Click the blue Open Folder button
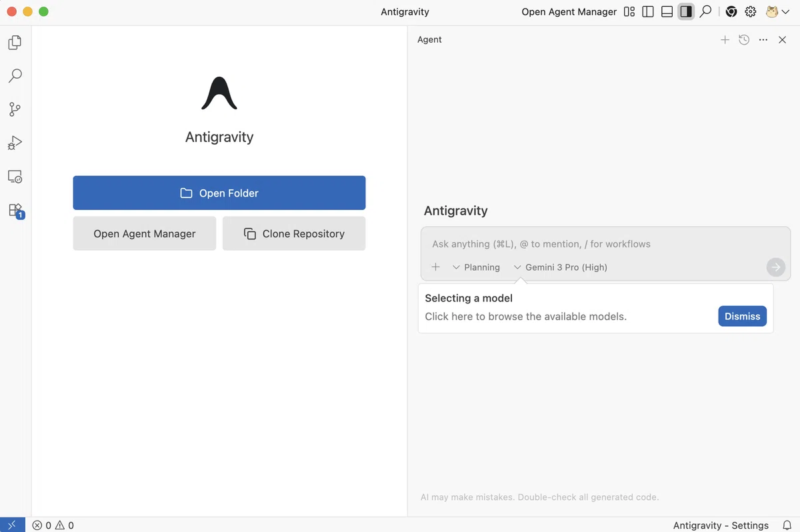800x532 pixels. tap(219, 193)
